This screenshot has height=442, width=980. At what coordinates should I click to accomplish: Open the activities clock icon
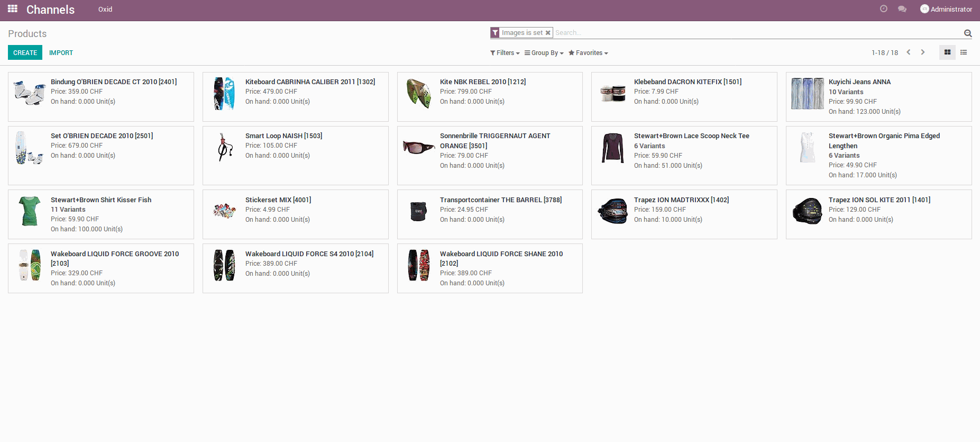tap(883, 9)
